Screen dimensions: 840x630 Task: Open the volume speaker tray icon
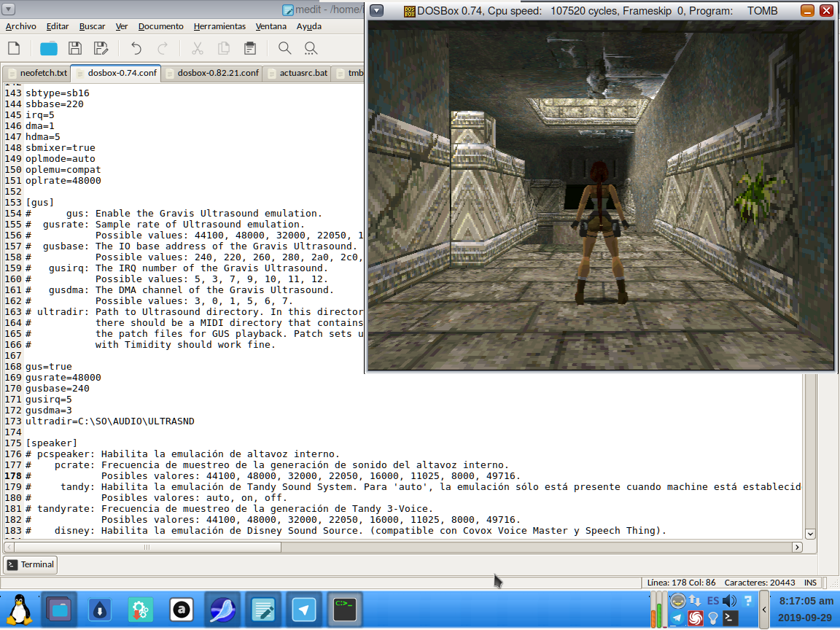[x=729, y=601]
